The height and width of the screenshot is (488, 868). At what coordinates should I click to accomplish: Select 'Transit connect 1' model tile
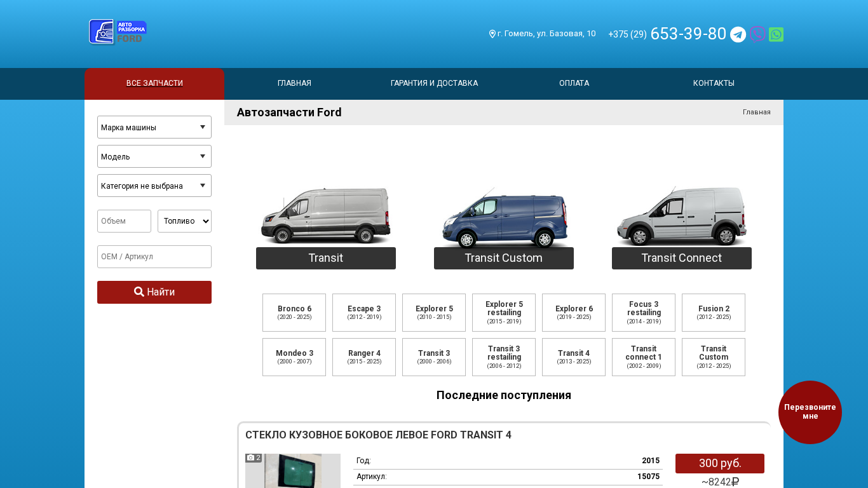644,357
